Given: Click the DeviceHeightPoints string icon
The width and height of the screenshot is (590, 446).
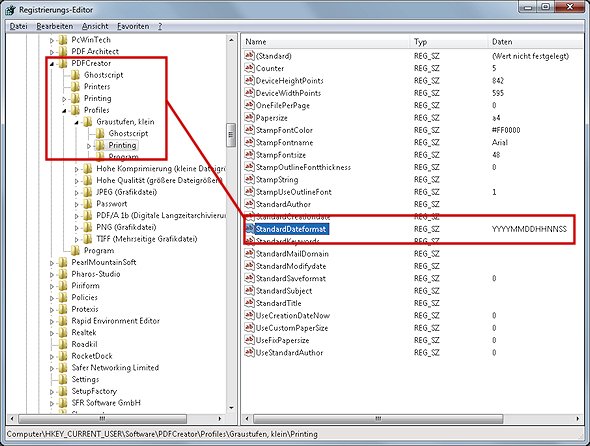Looking at the screenshot, I should coord(249,81).
